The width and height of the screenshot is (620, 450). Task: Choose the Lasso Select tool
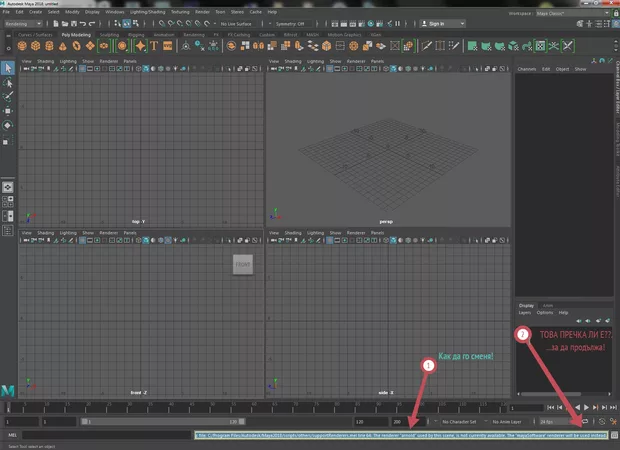(x=8, y=83)
